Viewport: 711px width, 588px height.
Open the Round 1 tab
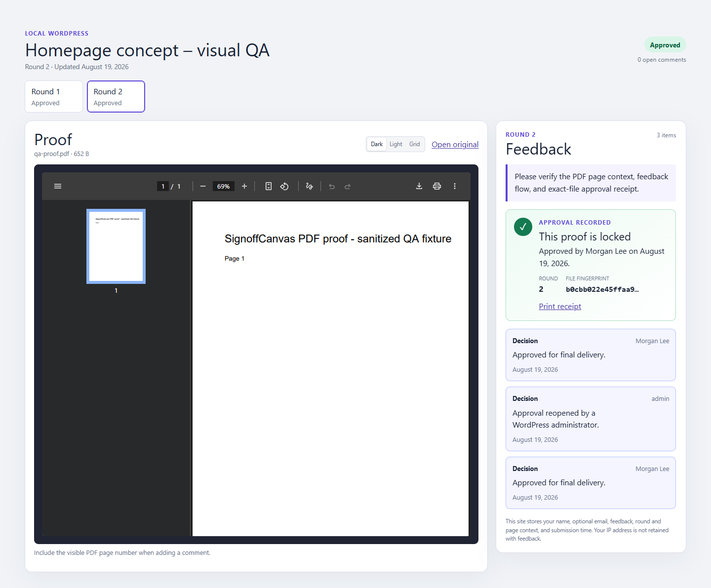[54, 97]
